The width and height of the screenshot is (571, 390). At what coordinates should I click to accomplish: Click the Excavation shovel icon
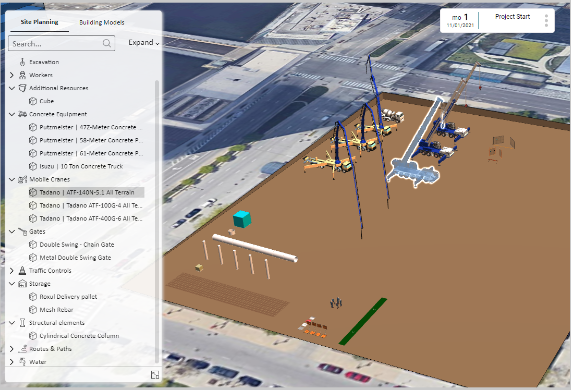(22, 62)
